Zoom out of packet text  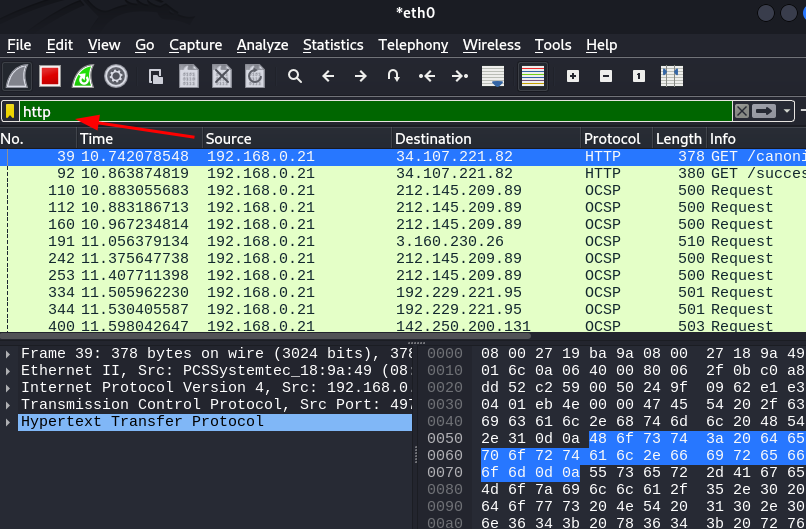point(606,77)
